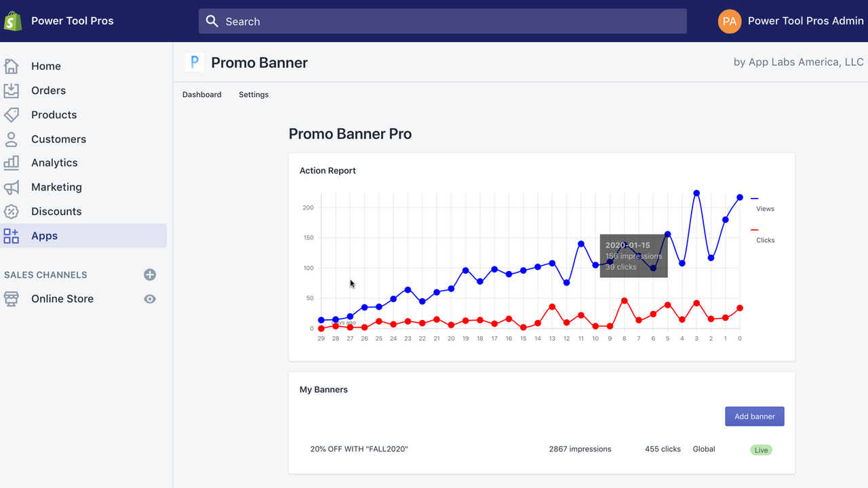This screenshot has height=488, width=868.
Task: Select the Marketing megaphone icon
Action: (x=11, y=187)
